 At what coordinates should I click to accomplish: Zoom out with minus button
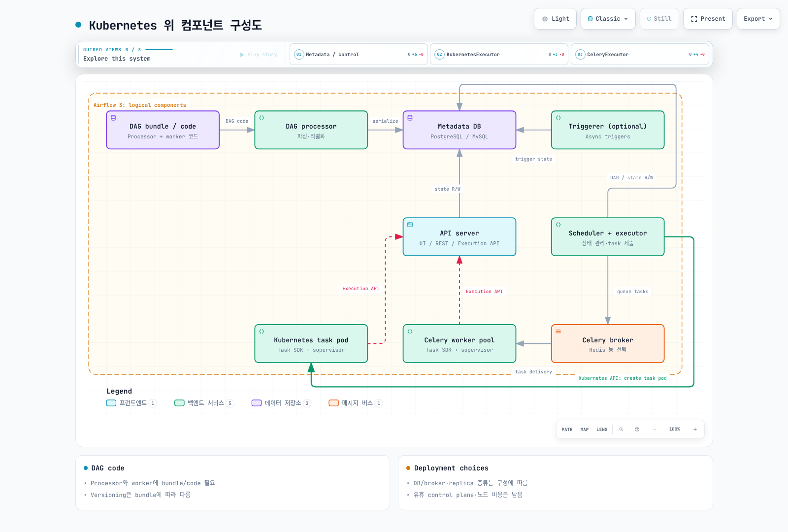tap(655, 430)
